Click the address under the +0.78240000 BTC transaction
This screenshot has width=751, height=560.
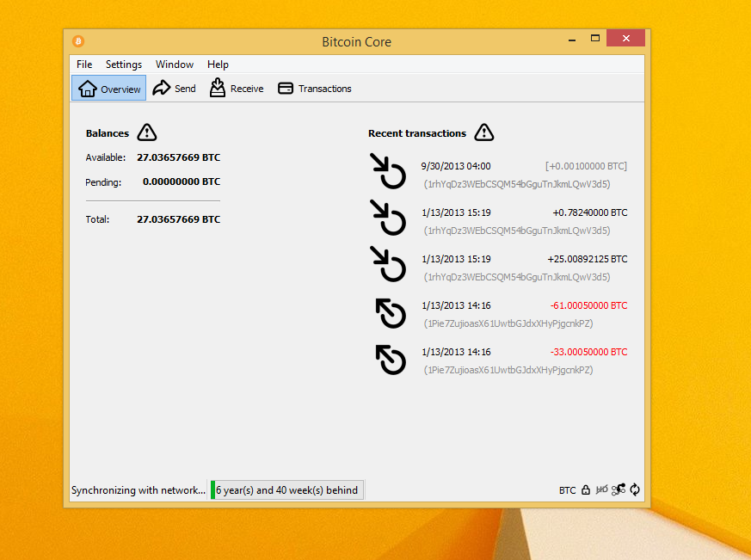point(517,231)
